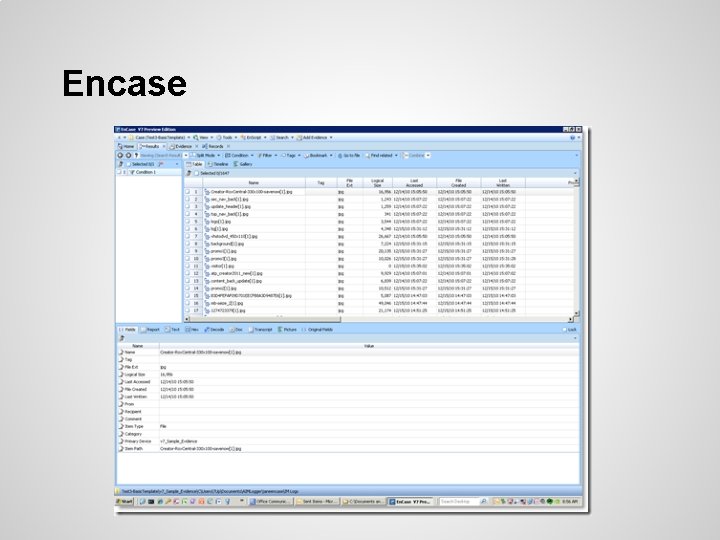Toggle the Selected 0/1647 checkbox
The width and height of the screenshot is (720, 540).
[196, 173]
